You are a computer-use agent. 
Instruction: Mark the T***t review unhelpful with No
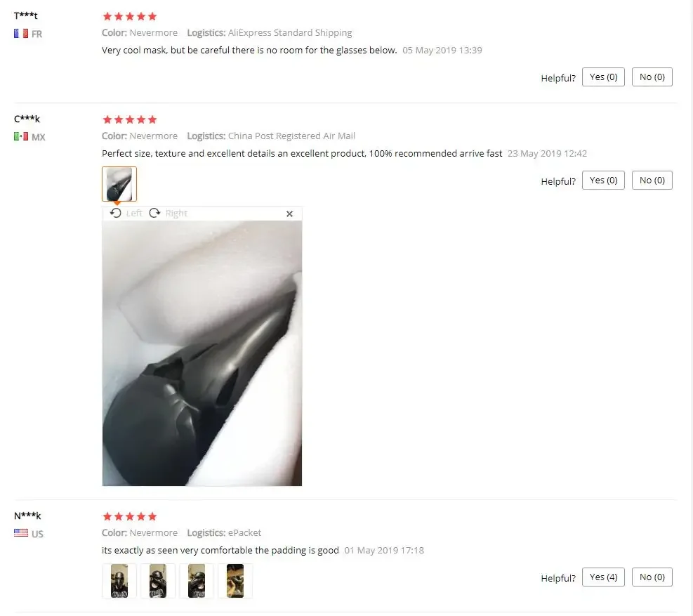pyautogui.click(x=652, y=77)
